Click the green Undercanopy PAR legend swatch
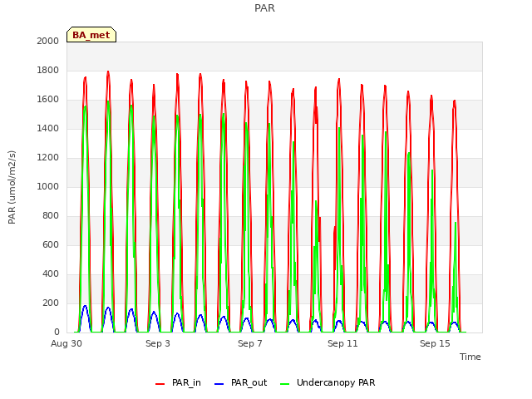Image resolution: width=532 pixels, height=399 pixels. pos(285,384)
